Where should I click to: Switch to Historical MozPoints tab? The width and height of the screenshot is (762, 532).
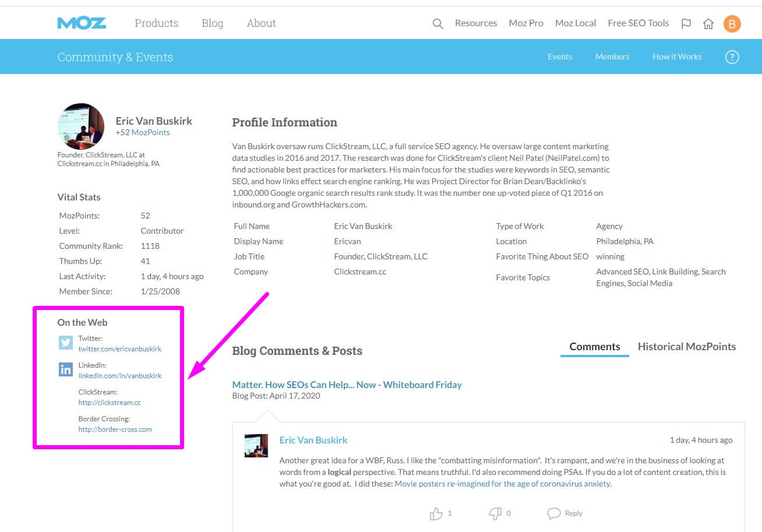[x=687, y=347]
